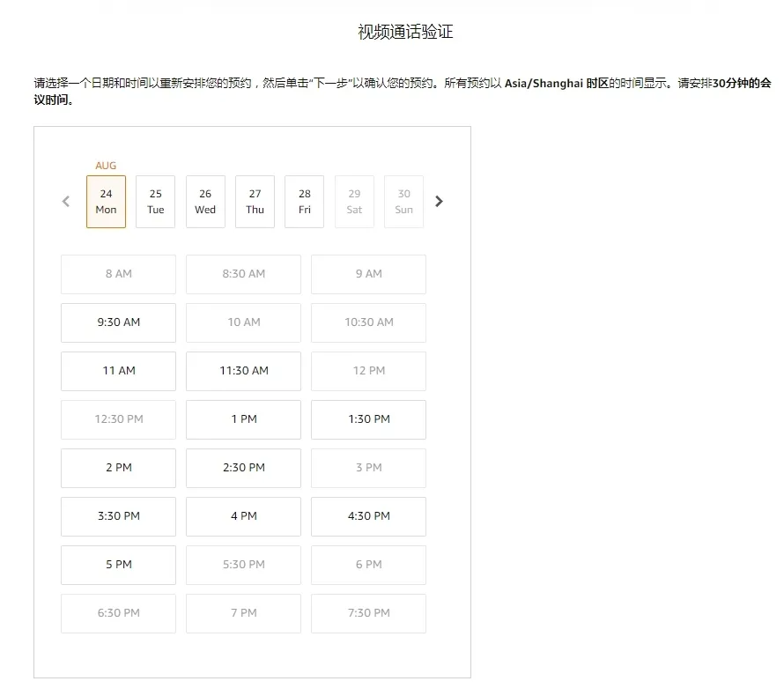The width and height of the screenshot is (784, 696).
Task: Click the right chevron to view later dates
Action: 439,201
